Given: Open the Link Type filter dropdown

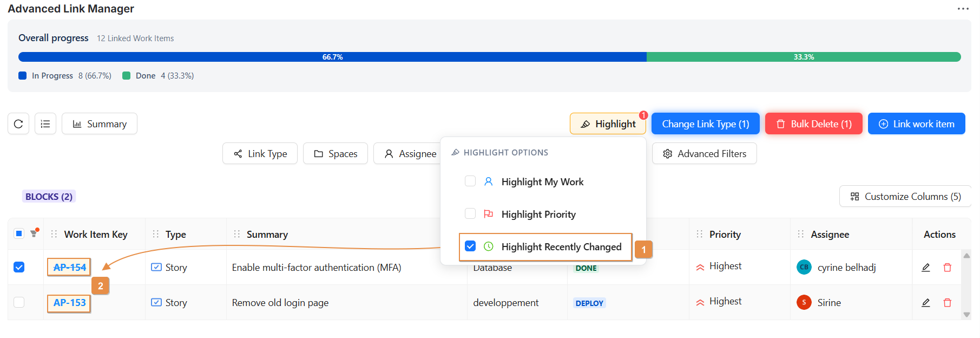Looking at the screenshot, I should pos(260,154).
